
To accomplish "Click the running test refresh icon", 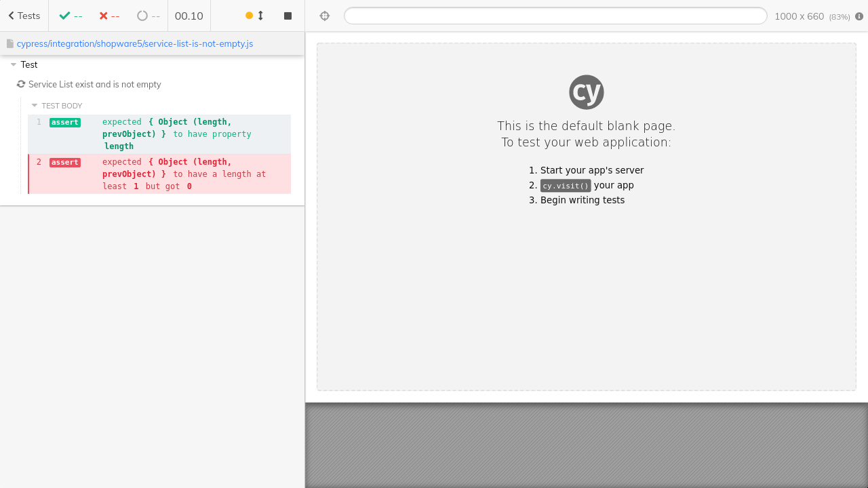I will click(21, 84).
